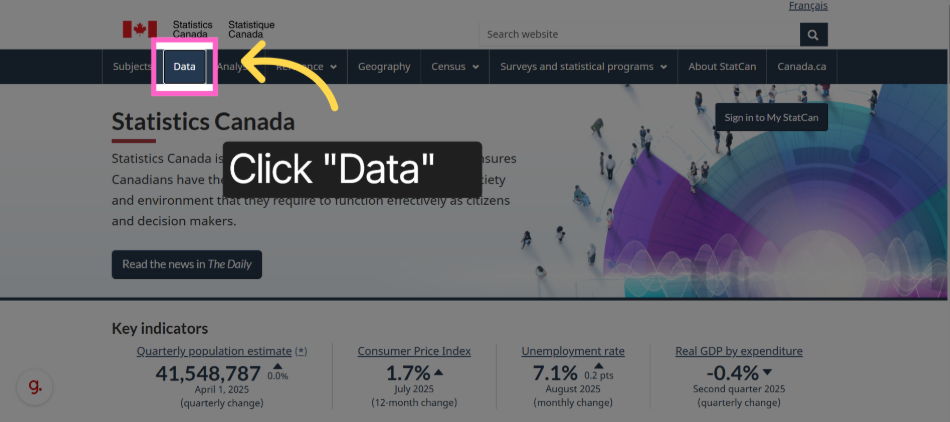The image size is (950, 422).
Task: Click the Consumer Price Index up arrow
Action: tap(439, 372)
